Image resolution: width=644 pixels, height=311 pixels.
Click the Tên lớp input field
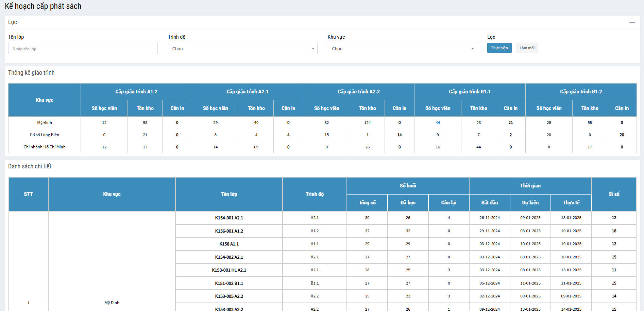(83, 49)
